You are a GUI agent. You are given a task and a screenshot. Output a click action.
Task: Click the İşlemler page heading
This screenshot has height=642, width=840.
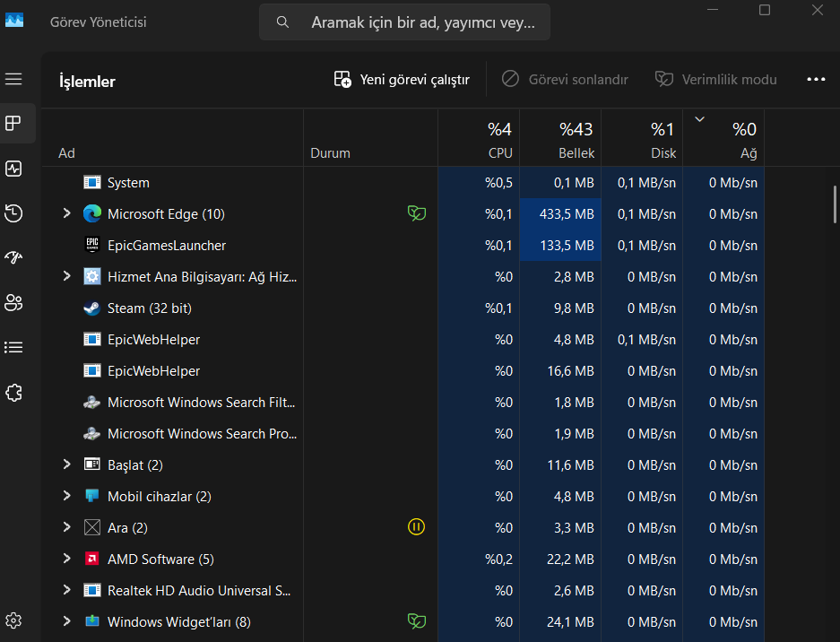click(x=87, y=82)
